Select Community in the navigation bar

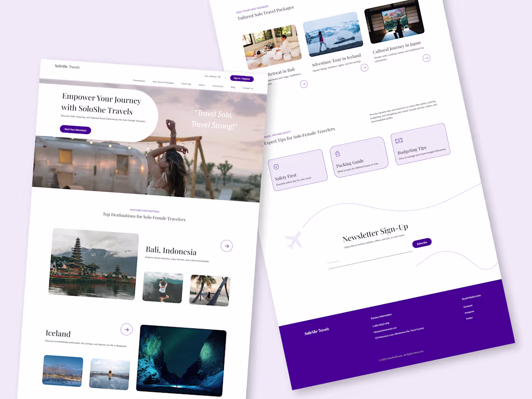(218, 86)
